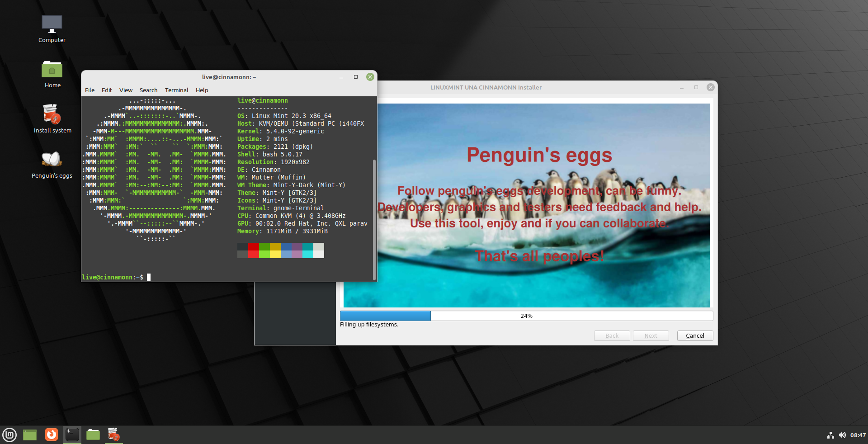
Task: Click the installer Next button
Action: tap(651, 335)
